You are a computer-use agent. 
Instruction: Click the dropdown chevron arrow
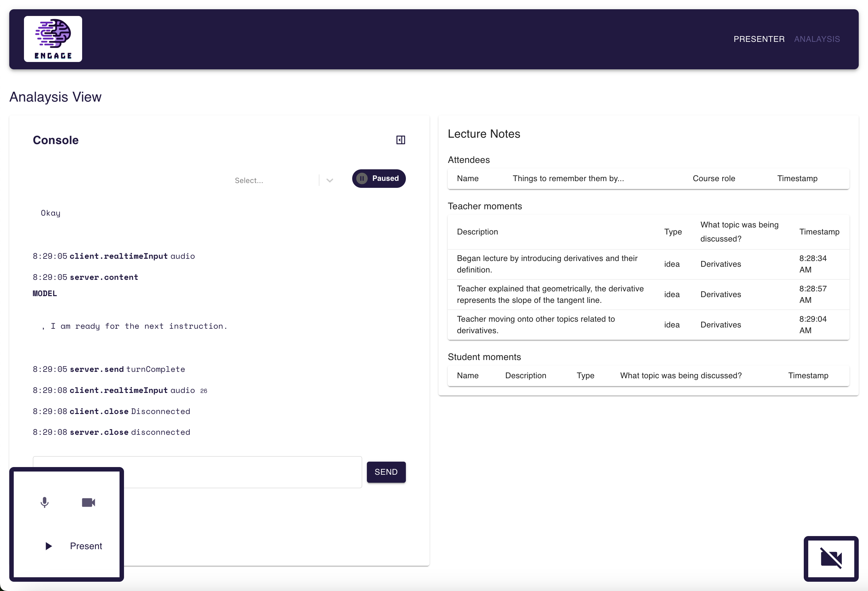(x=329, y=180)
